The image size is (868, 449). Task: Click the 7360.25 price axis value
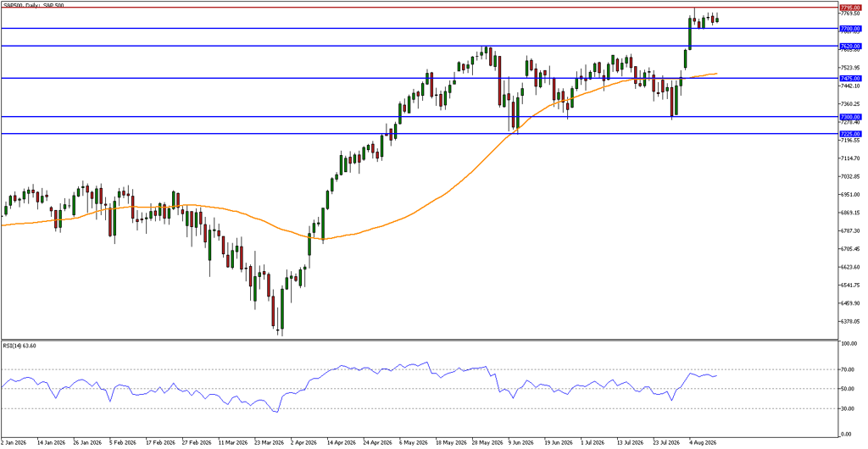(x=849, y=104)
